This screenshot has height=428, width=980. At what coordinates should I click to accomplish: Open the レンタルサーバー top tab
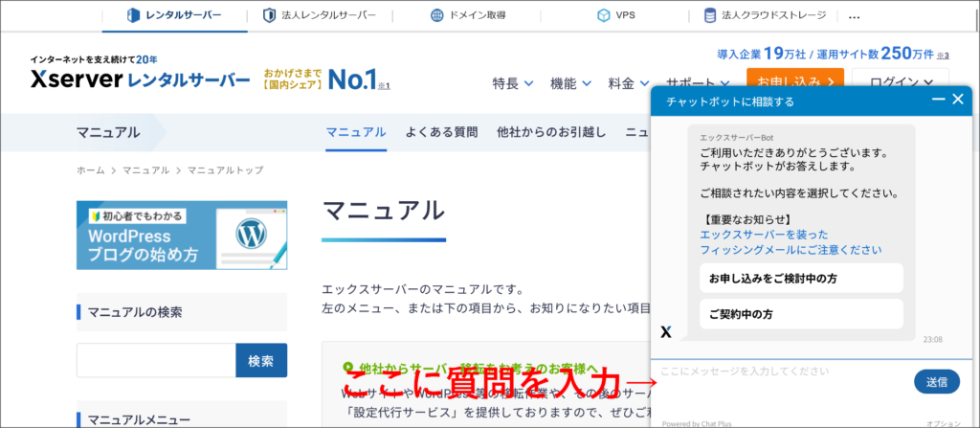click(174, 15)
